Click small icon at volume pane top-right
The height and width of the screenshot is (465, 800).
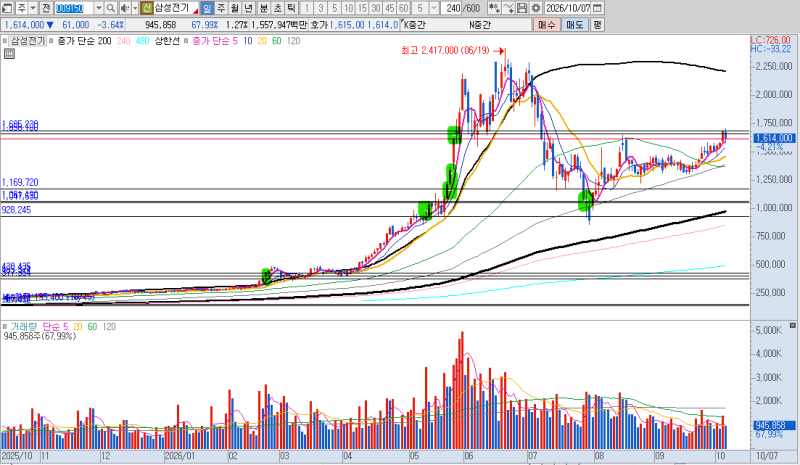tap(792, 325)
